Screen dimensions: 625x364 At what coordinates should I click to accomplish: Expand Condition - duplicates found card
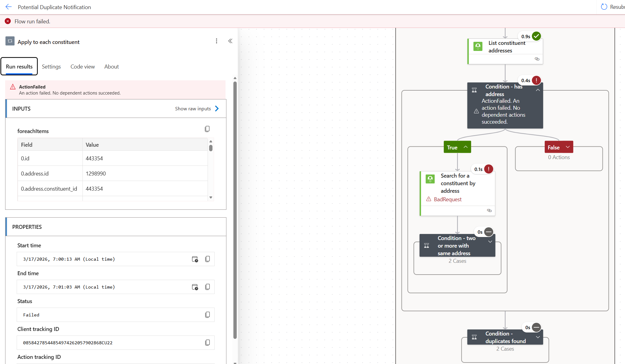(x=538, y=337)
